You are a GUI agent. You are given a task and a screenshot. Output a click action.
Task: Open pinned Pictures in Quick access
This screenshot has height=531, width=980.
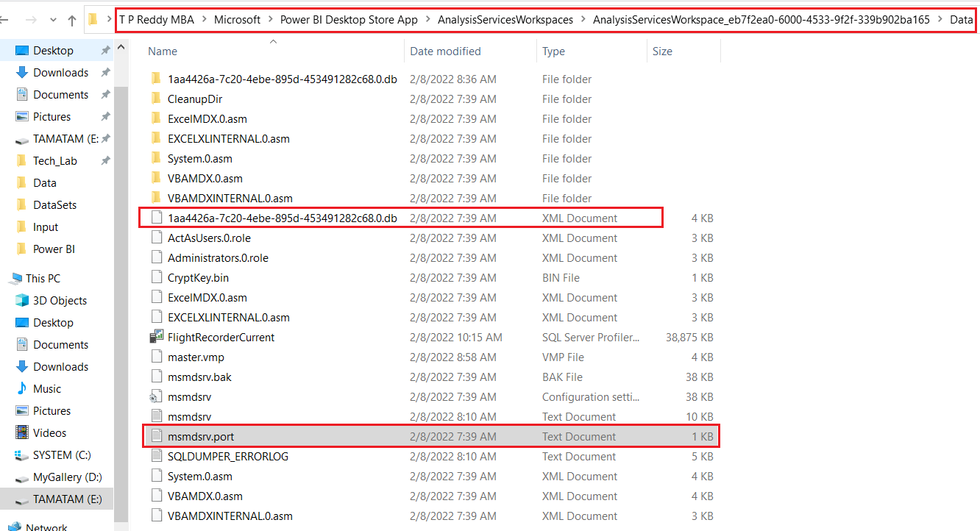(52, 117)
